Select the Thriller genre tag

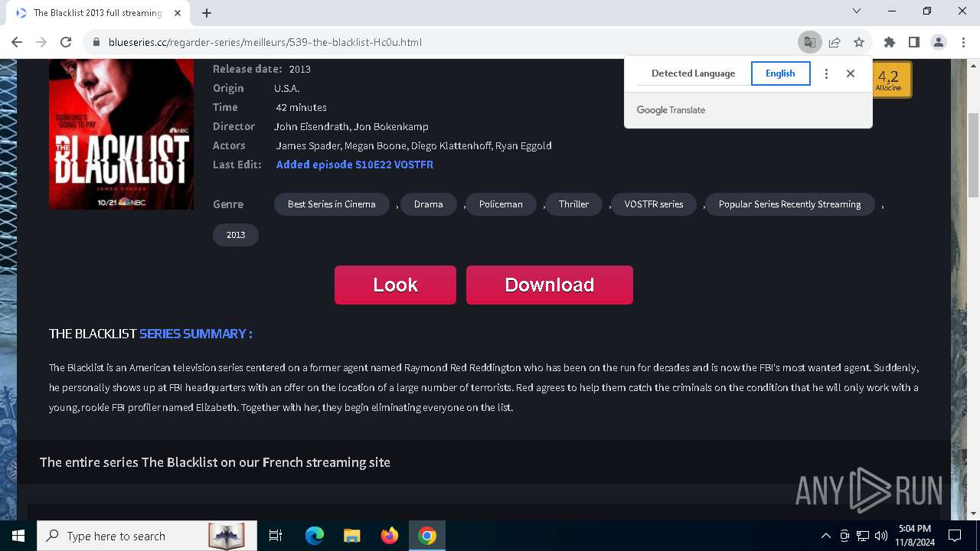573,204
